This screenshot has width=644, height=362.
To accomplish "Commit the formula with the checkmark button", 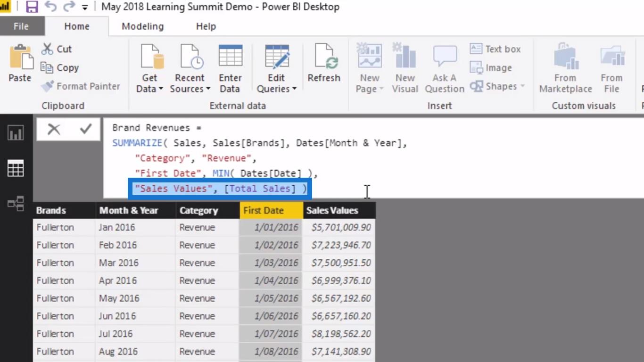I will click(86, 129).
